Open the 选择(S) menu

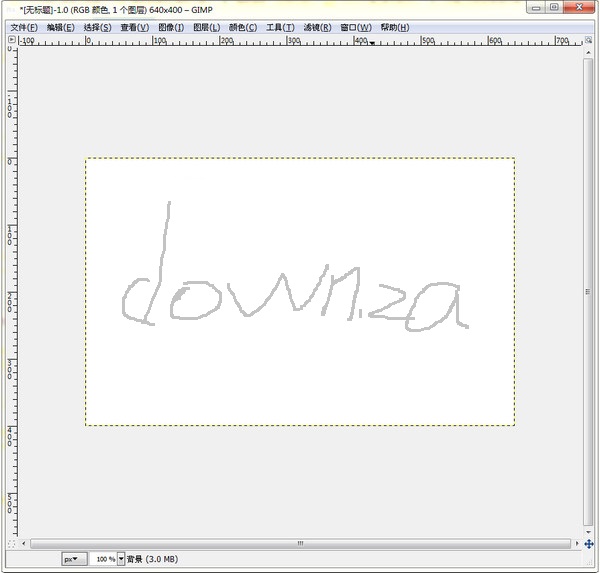97,27
